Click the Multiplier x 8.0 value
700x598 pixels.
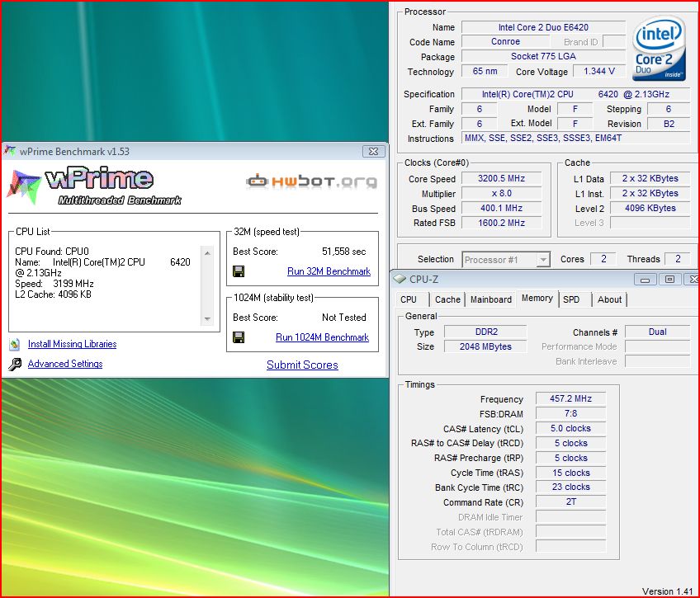click(x=501, y=194)
